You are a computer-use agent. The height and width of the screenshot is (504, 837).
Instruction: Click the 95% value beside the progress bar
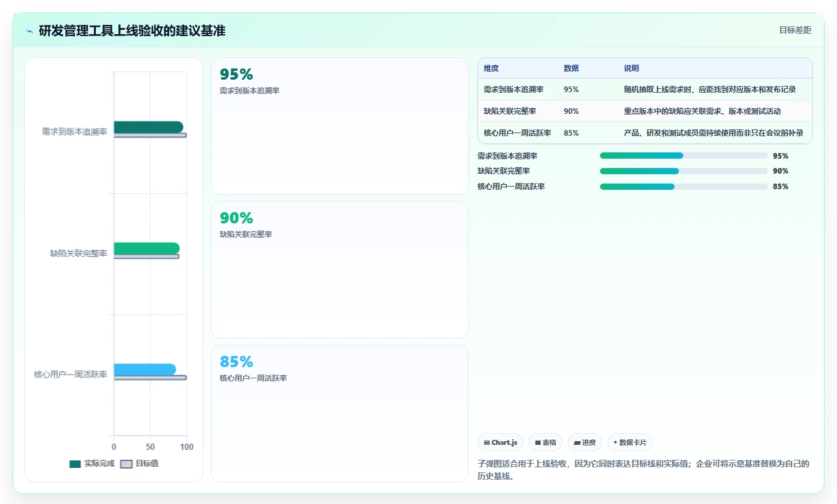coord(780,156)
